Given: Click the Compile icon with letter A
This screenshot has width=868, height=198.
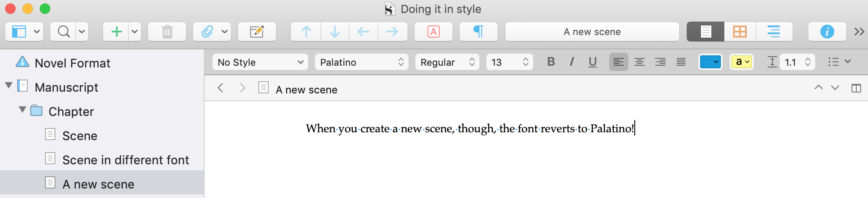Looking at the screenshot, I should pos(434,32).
